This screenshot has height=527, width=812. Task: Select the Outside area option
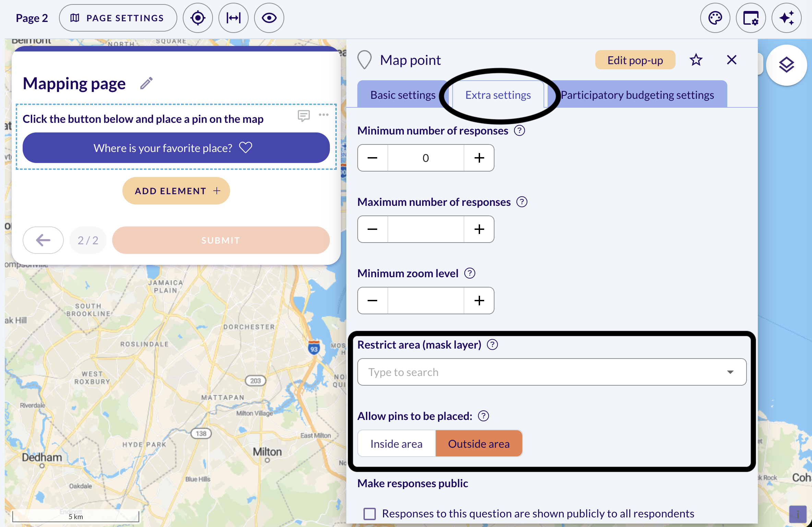point(479,444)
